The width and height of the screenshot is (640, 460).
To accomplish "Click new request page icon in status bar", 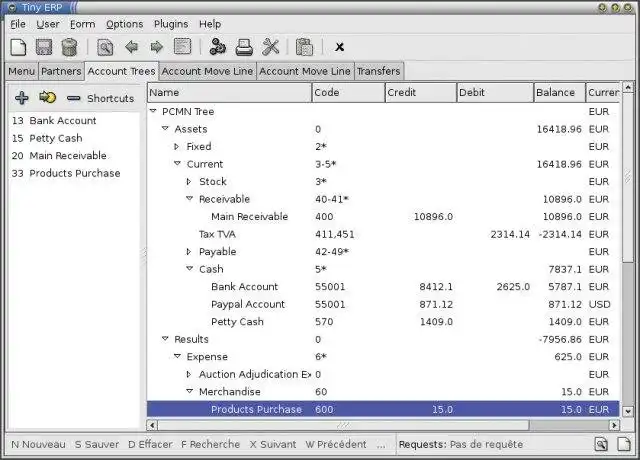I will pos(624,444).
